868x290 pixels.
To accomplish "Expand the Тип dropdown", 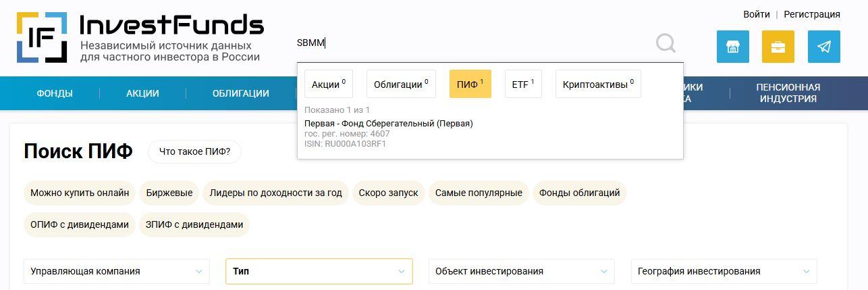I will click(319, 271).
